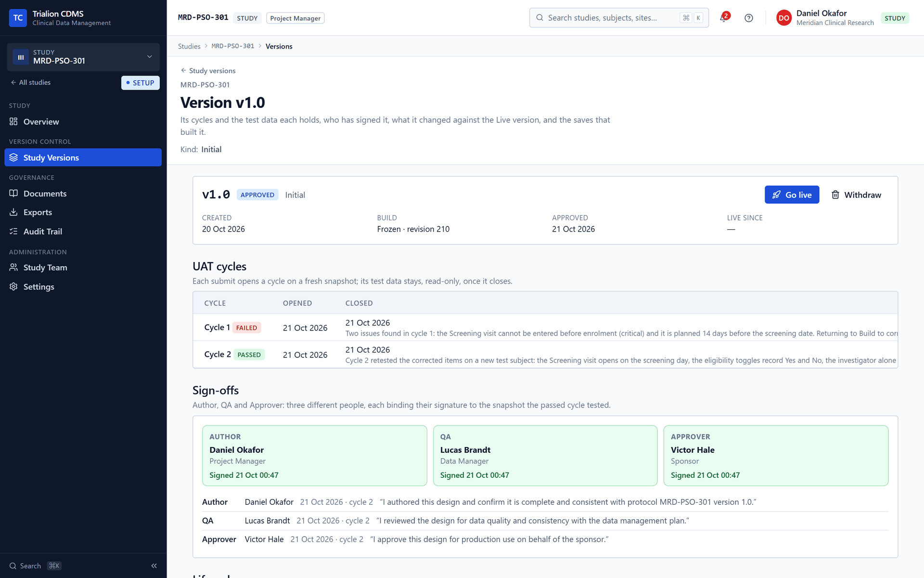924x578 pixels.
Task: Go back via Study versions link
Action: [x=208, y=70]
